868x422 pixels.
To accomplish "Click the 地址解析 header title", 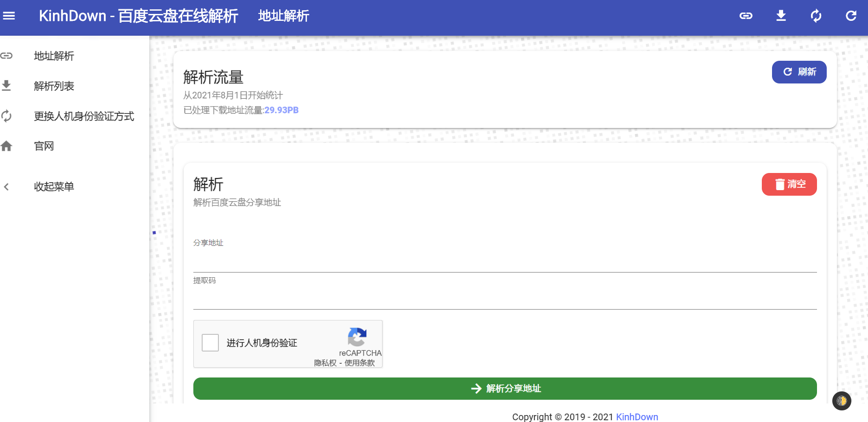I will 284,16.
